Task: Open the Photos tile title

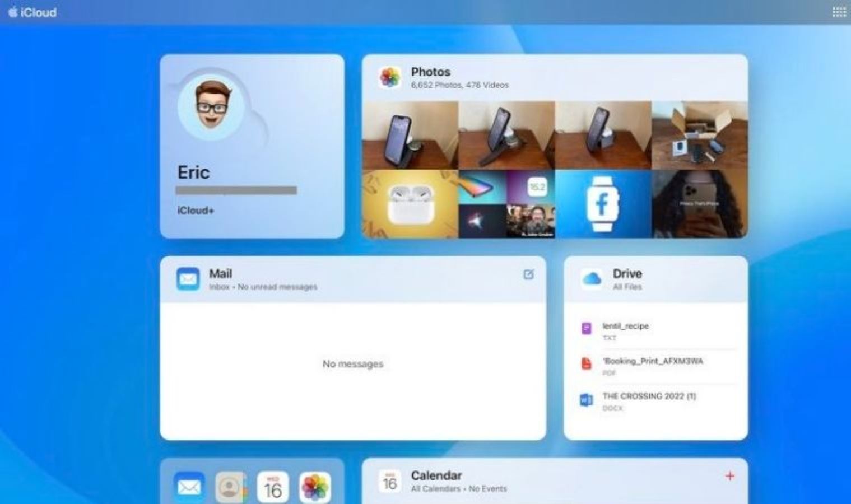Action: pyautogui.click(x=430, y=72)
